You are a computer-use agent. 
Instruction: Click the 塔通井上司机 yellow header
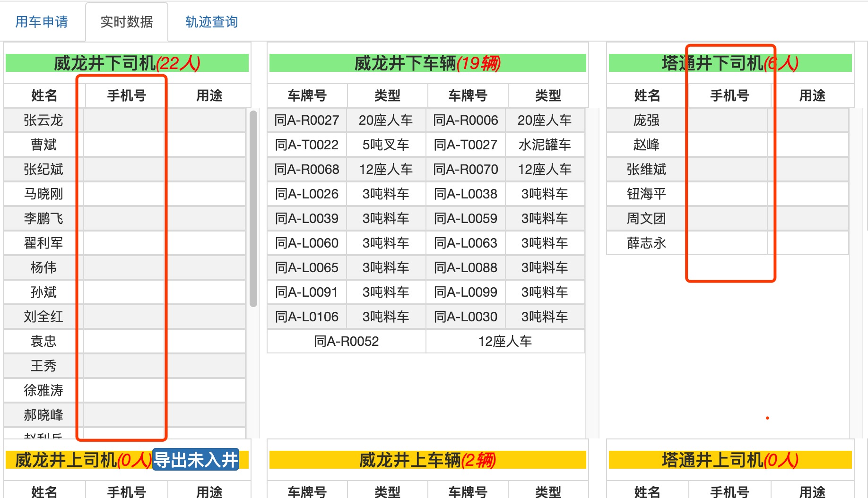click(x=730, y=460)
